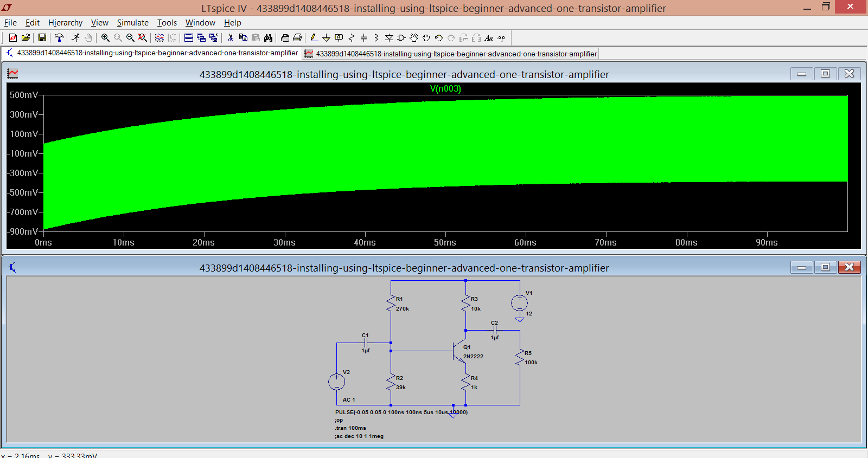Viewport: 868px width, 458px height.
Task: Select the Draw Wire pencil tool
Action: 314,38
